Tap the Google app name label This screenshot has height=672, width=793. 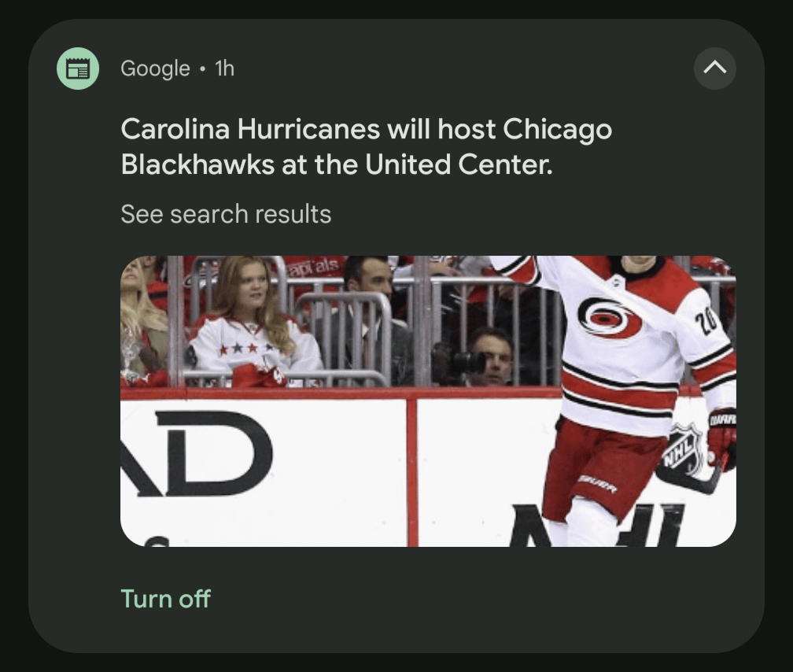[155, 68]
